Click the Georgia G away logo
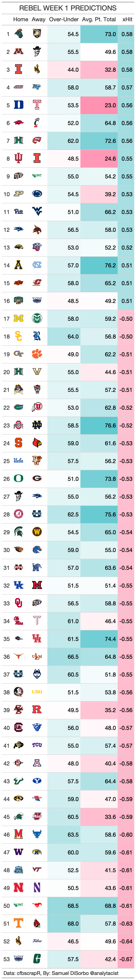This screenshot has width=136, height=980. pos(37,479)
